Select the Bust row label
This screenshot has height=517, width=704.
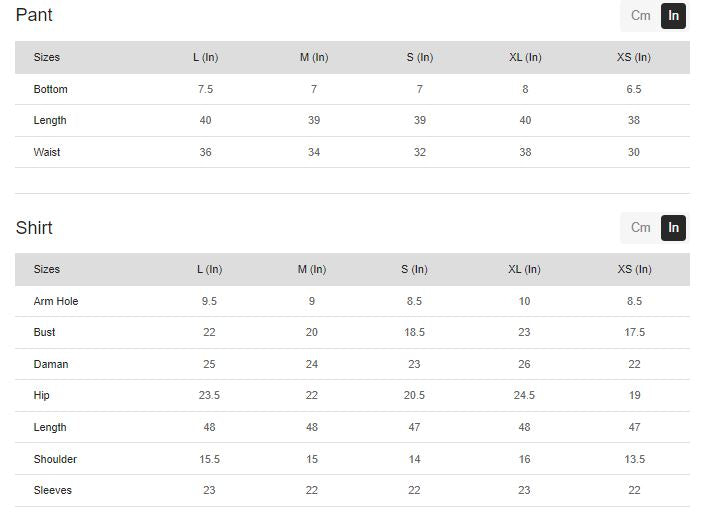pos(45,332)
